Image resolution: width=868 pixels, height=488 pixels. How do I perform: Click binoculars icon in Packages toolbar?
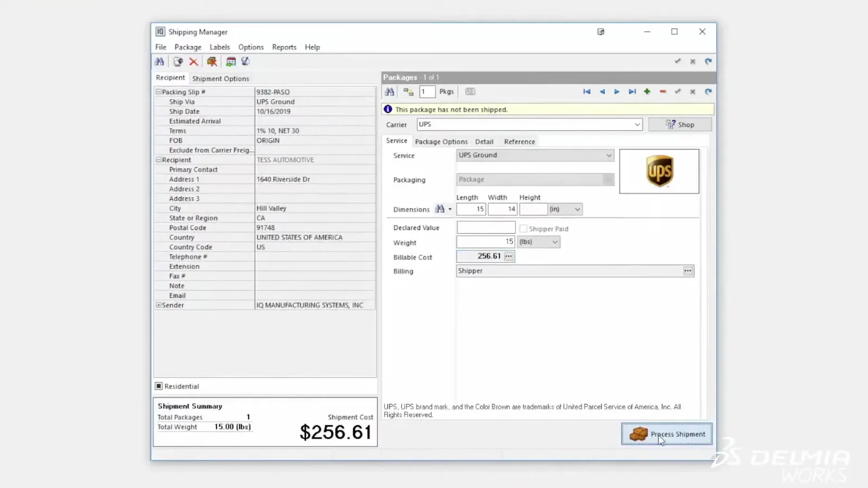click(x=390, y=92)
